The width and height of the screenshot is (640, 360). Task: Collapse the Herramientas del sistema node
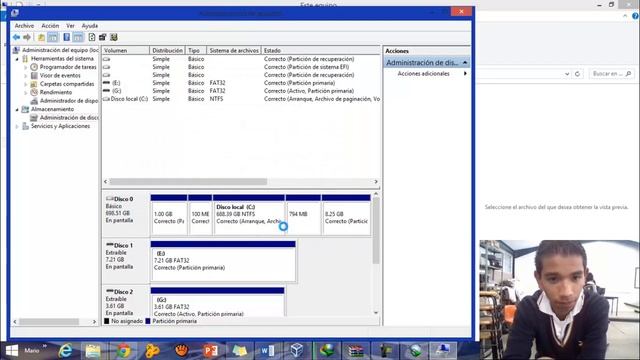tap(17, 59)
